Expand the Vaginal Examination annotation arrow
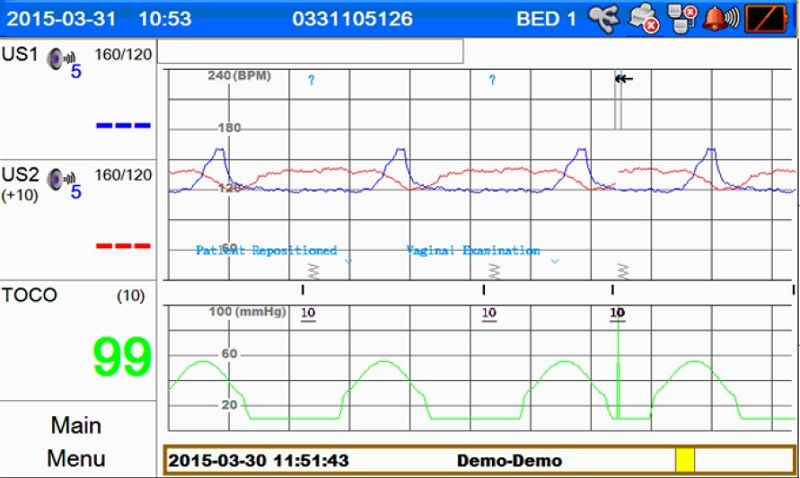 [x=555, y=261]
